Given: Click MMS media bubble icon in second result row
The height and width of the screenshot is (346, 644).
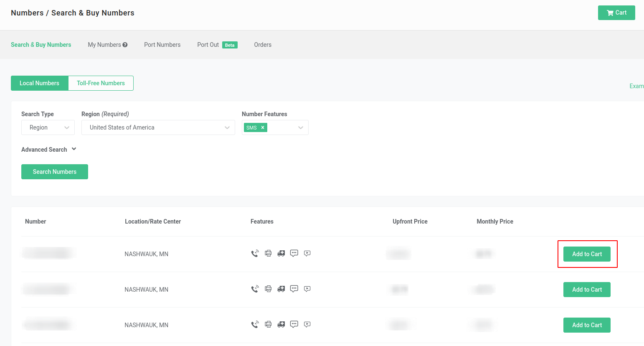Looking at the screenshot, I should pos(307,289).
